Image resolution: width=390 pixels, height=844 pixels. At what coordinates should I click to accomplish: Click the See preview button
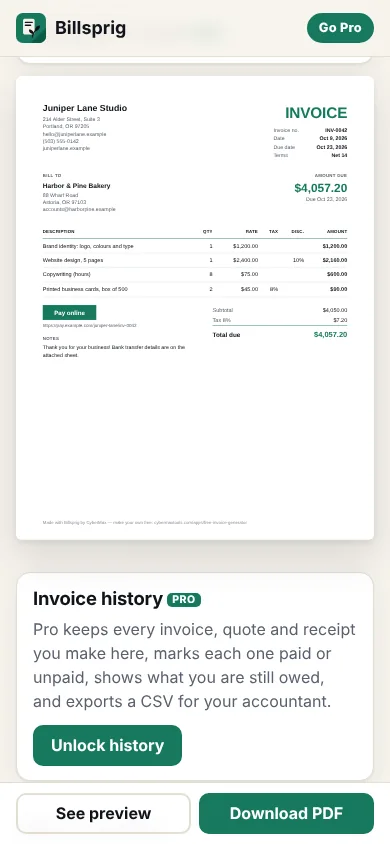(x=103, y=813)
